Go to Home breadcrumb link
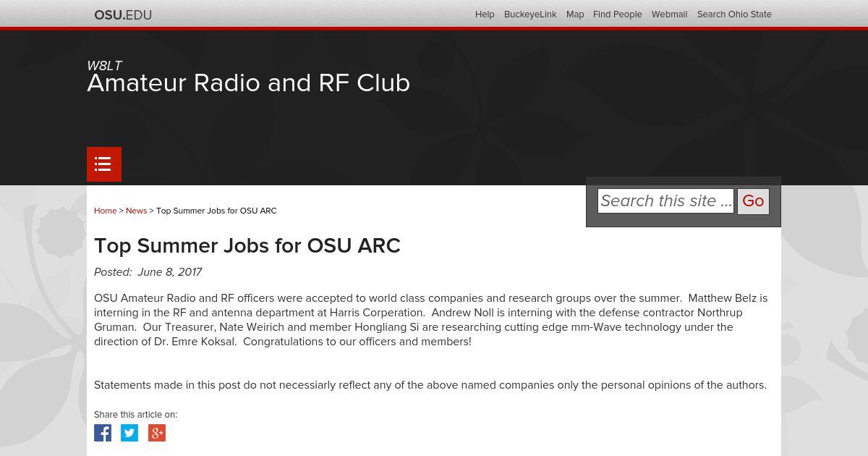Viewport: 868px width, 456px height. tap(105, 211)
